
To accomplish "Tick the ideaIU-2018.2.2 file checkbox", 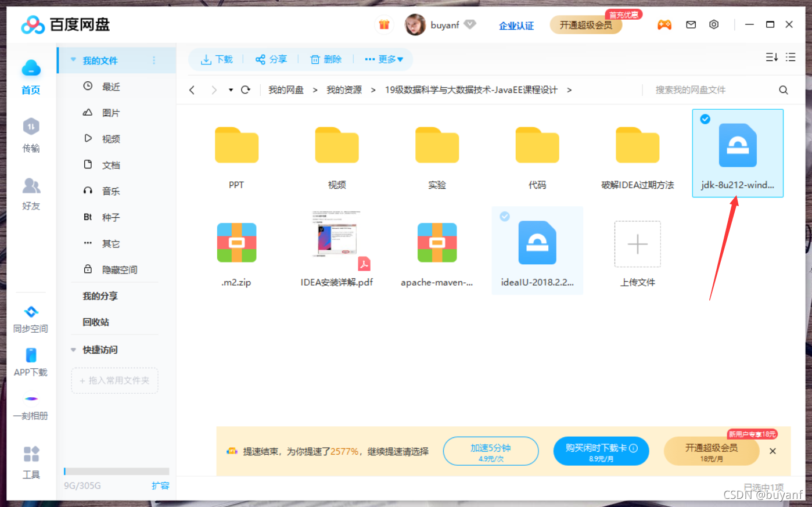I will point(505,216).
